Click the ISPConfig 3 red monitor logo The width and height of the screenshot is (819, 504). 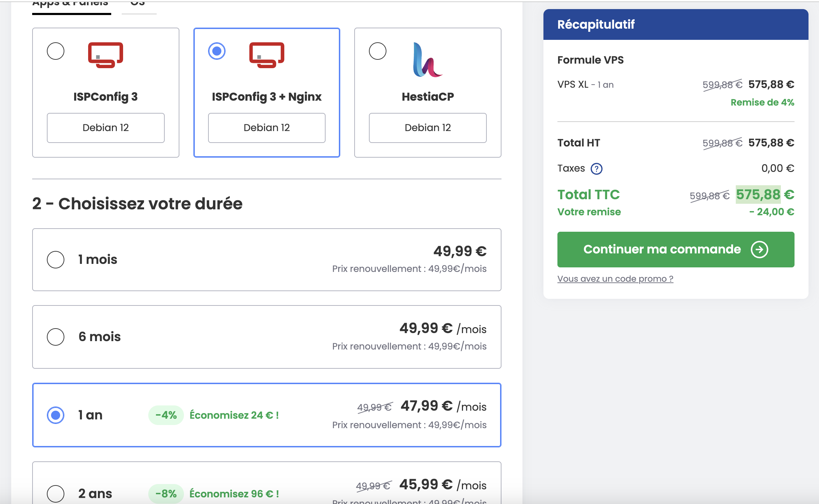(x=105, y=55)
